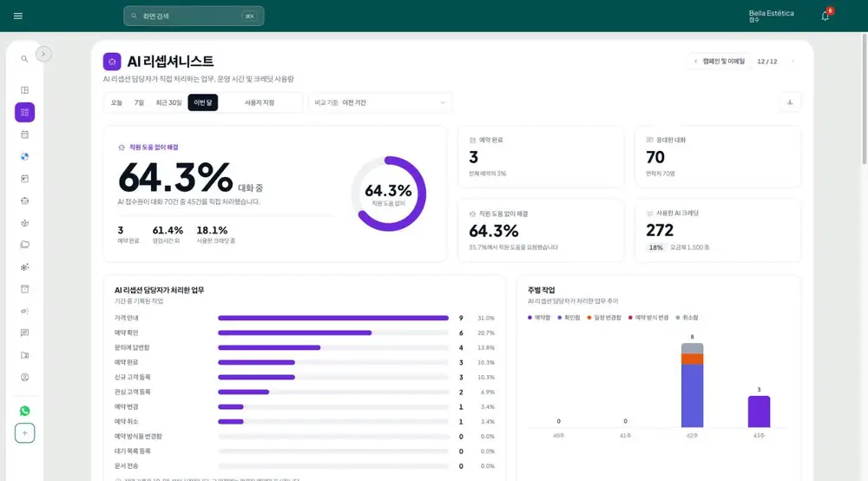Click the 응대한 대화 70 card

pyautogui.click(x=718, y=156)
